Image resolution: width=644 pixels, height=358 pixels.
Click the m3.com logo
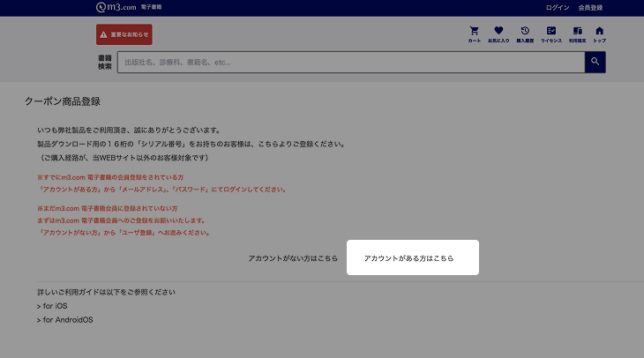[116, 7]
